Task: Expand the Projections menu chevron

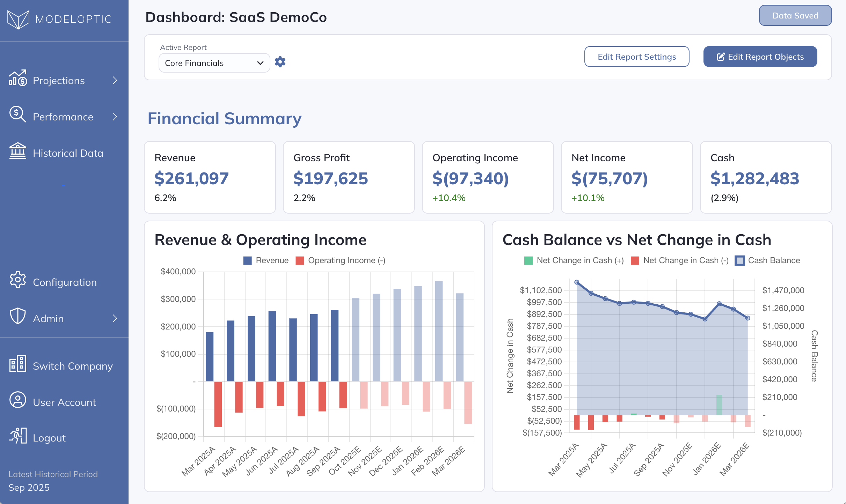Action: tap(115, 81)
